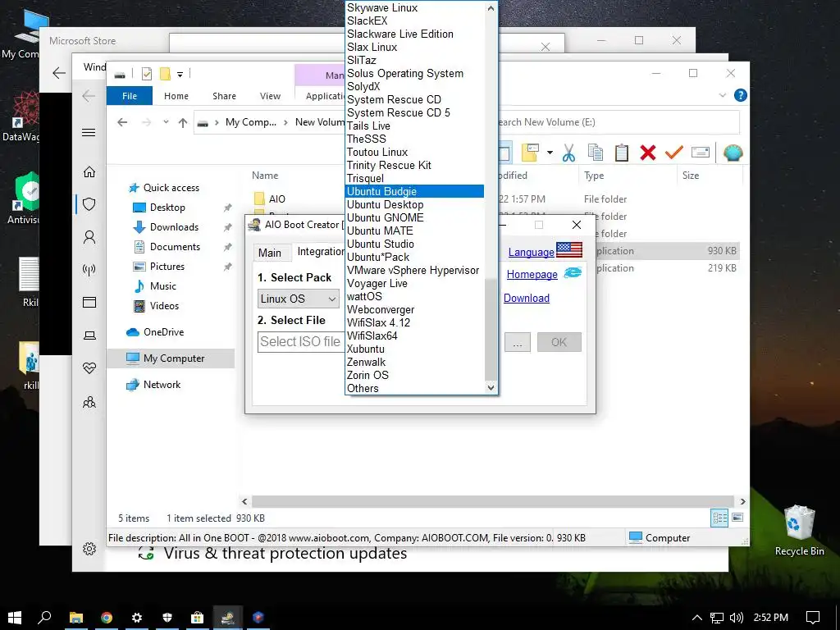Click the Recycle Bin desktop icon
The height and width of the screenshot is (630, 840).
[x=799, y=530]
